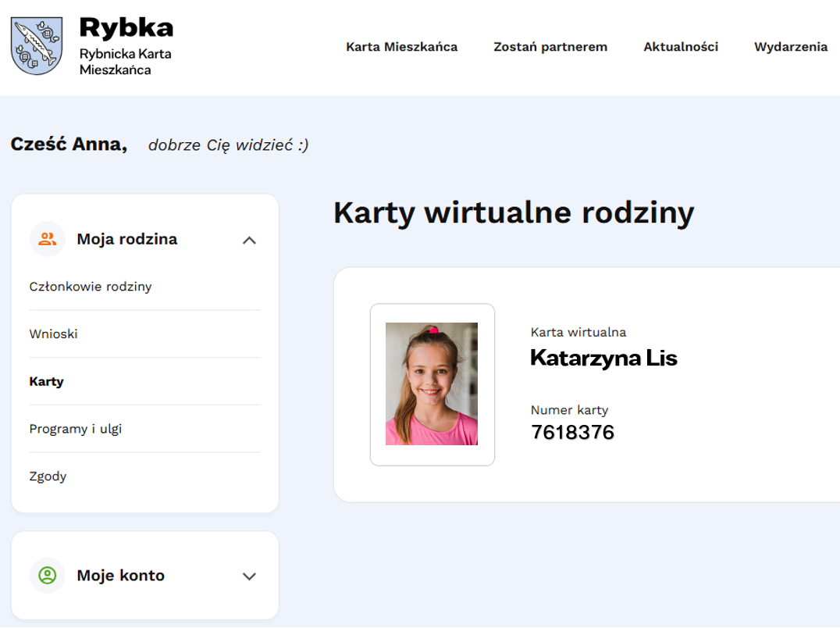Open Wnioski sidebar link
This screenshot has width=840, height=628.
(x=54, y=334)
